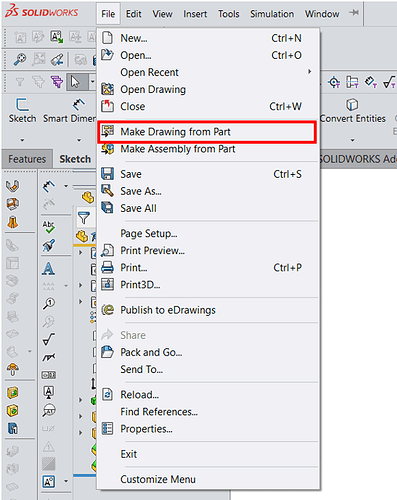Click the SOLIDWORKS logo
Image resolution: width=397 pixels, height=500 pixels.
click(41, 12)
